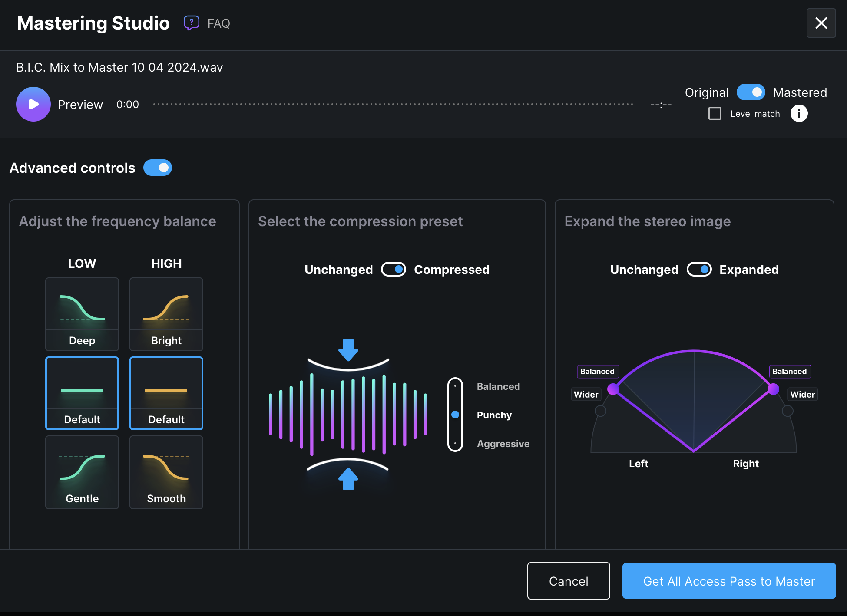This screenshot has height=616, width=847.
Task: Enable the Level match checkbox
Action: [x=715, y=114]
